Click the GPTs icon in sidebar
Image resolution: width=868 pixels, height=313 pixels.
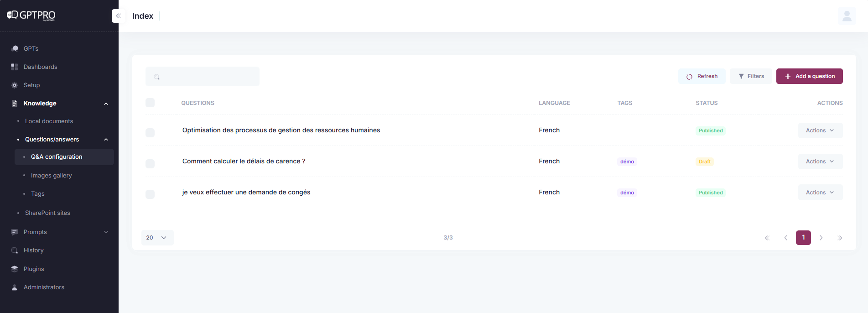(x=15, y=48)
